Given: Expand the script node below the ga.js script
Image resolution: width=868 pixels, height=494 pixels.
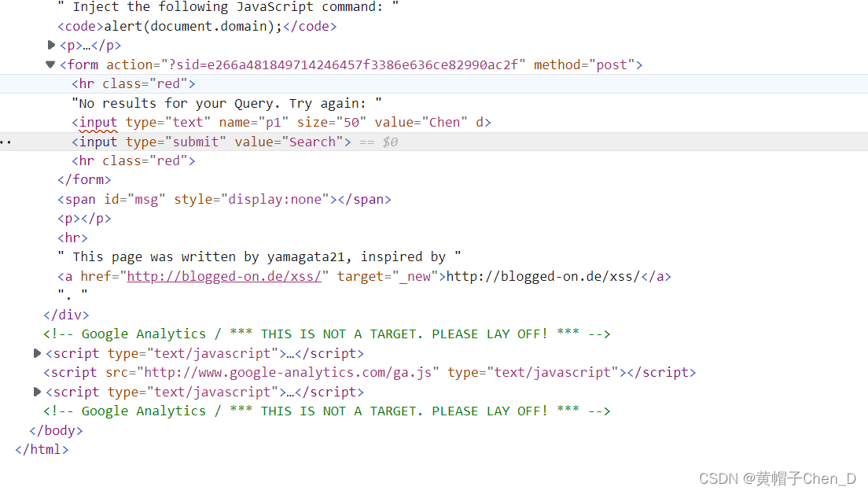Looking at the screenshot, I should point(37,392).
